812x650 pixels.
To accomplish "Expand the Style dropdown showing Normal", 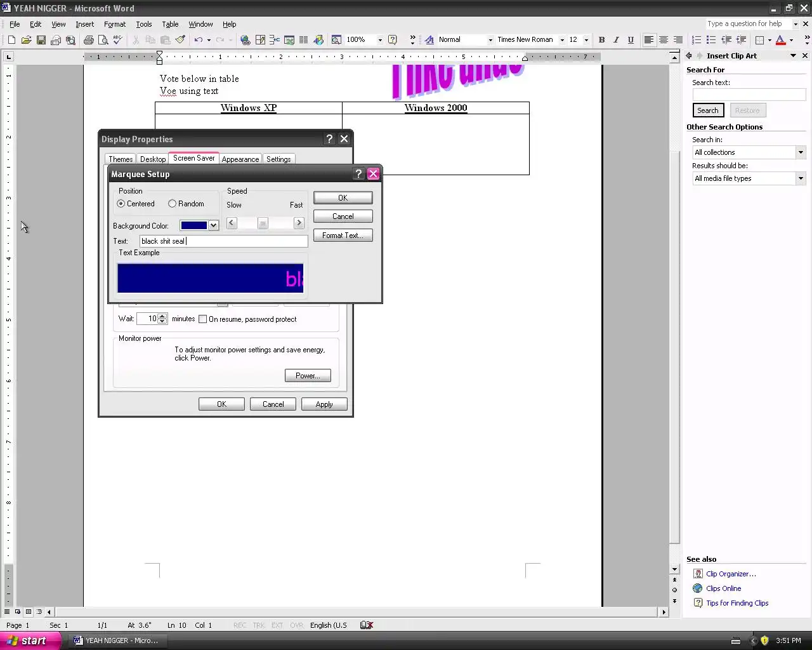I will [x=490, y=39].
